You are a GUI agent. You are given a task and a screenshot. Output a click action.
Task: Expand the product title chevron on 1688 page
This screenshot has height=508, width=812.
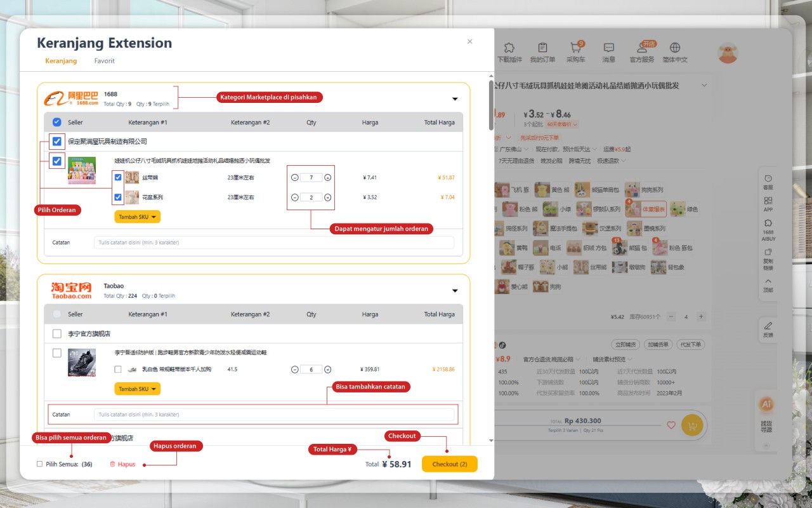(x=704, y=85)
